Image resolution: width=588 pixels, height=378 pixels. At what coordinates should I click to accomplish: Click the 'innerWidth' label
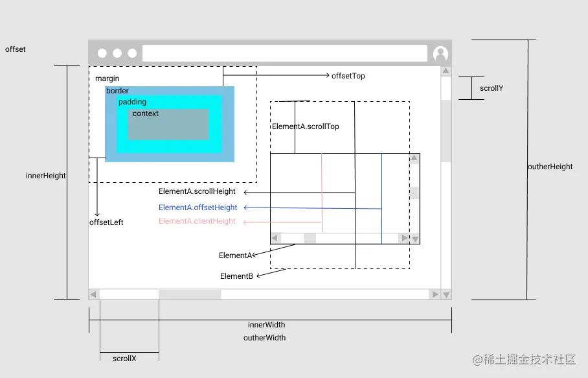[267, 325]
